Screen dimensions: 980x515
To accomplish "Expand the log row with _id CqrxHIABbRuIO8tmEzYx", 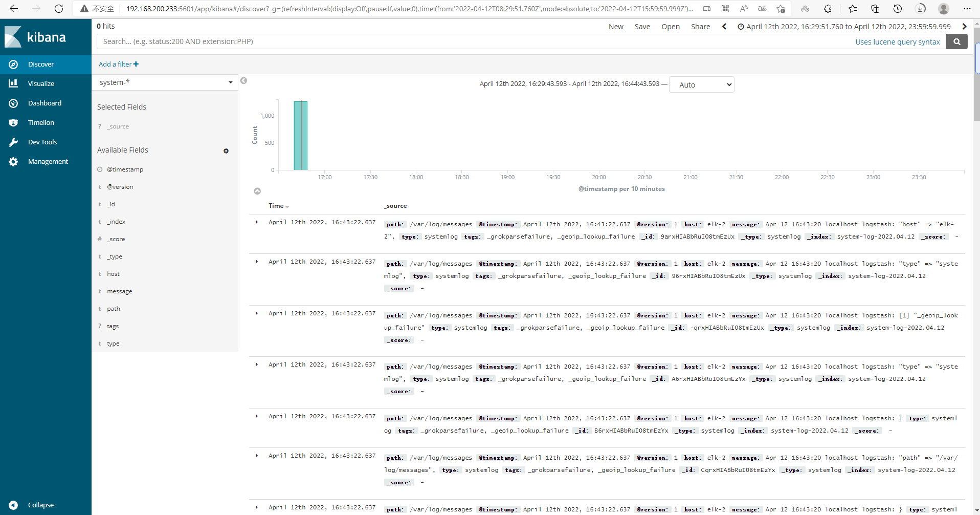I will coord(257,456).
